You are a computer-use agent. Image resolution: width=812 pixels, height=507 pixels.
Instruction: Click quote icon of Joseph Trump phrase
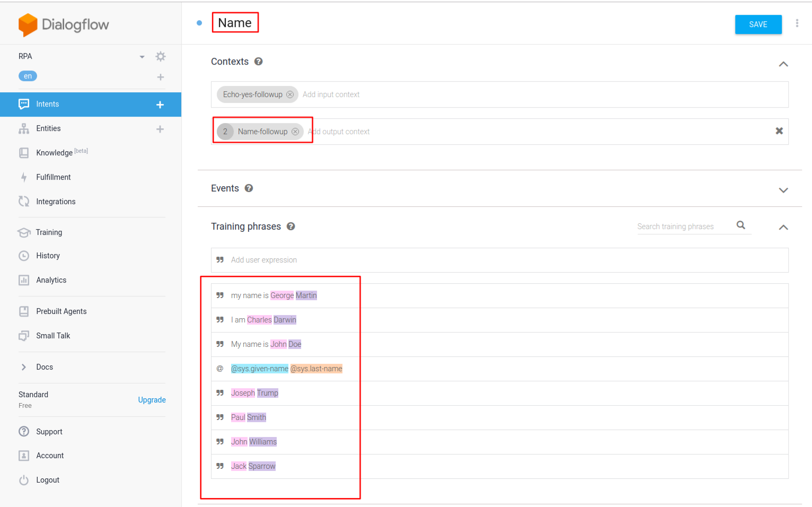(220, 393)
